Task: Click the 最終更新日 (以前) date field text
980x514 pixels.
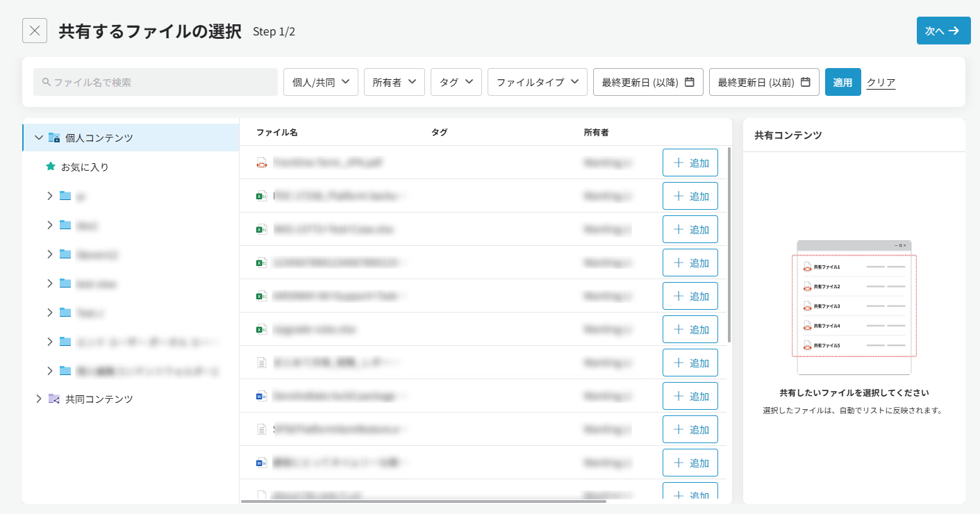Action: click(756, 82)
